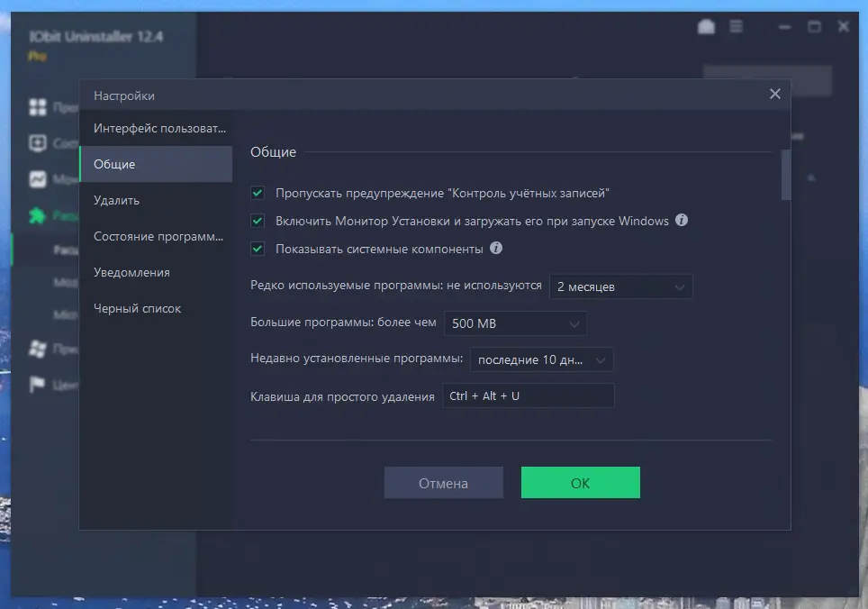Viewport: 868px width, 609px height.
Task: Click the Отмена button
Action: (443, 483)
